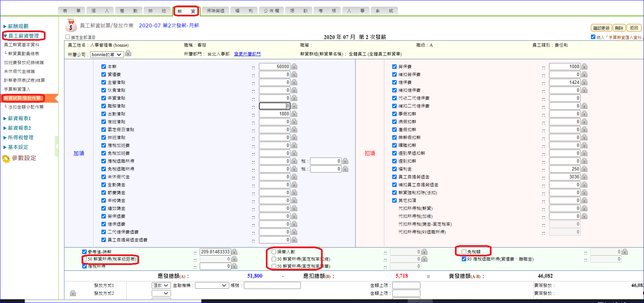The height and width of the screenshot is (303, 644).
Task: Enable the 鎖定全部項目 checkbox
Action: pyautogui.click(x=68, y=37)
